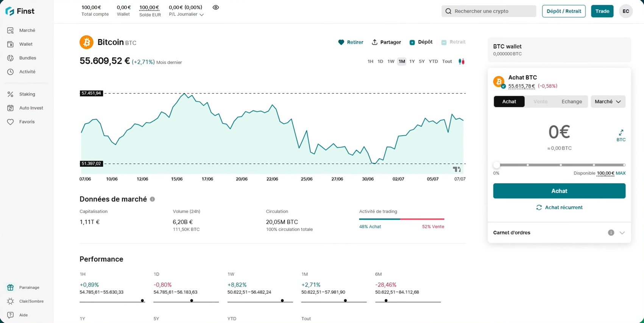
Task: Select 1Y chart range
Action: tap(412, 61)
